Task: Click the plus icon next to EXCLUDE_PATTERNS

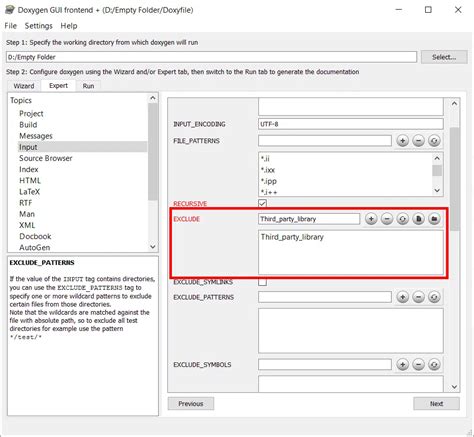Action: point(403,297)
